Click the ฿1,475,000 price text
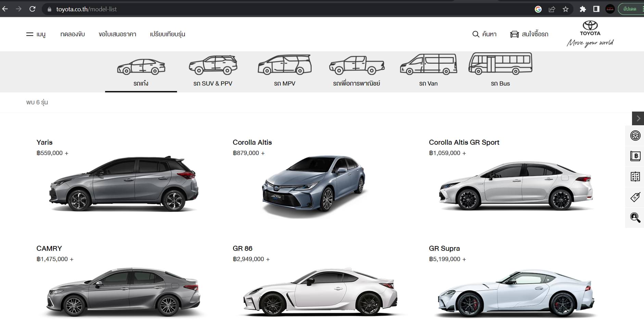 55,259
